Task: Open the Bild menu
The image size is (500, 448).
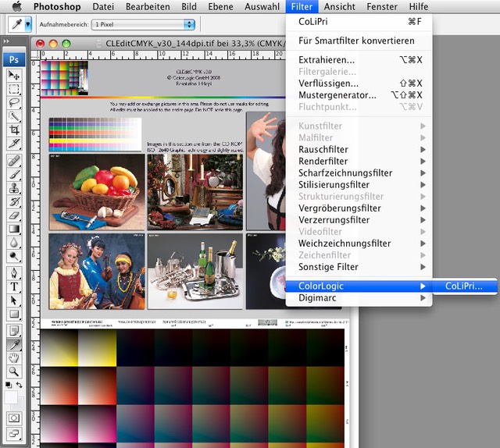Action: tap(189, 6)
